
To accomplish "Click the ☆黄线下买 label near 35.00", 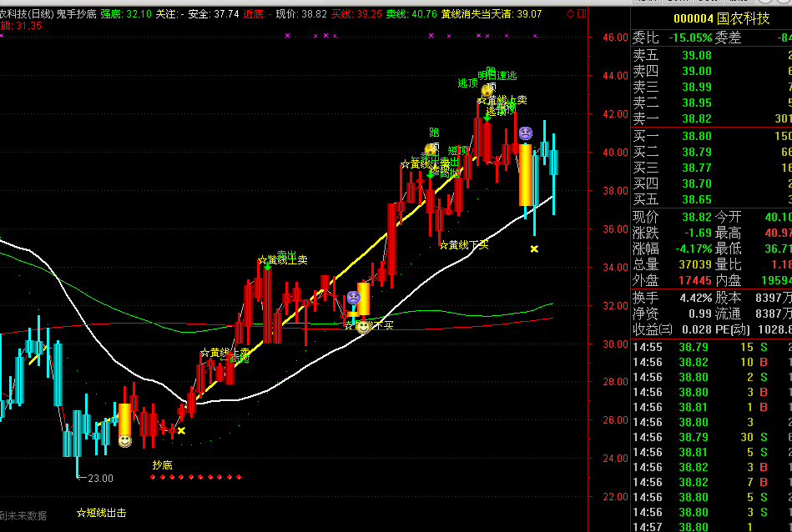I will click(463, 245).
